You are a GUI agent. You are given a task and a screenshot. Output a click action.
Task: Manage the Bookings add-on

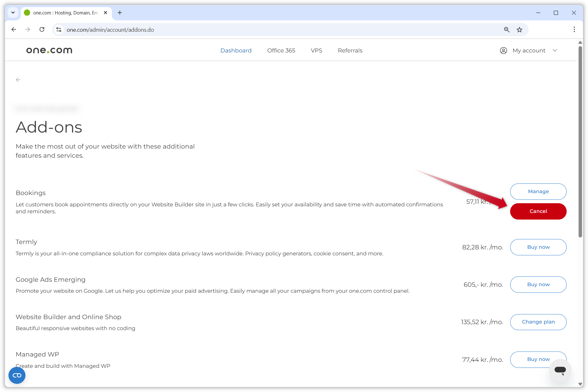click(x=538, y=191)
